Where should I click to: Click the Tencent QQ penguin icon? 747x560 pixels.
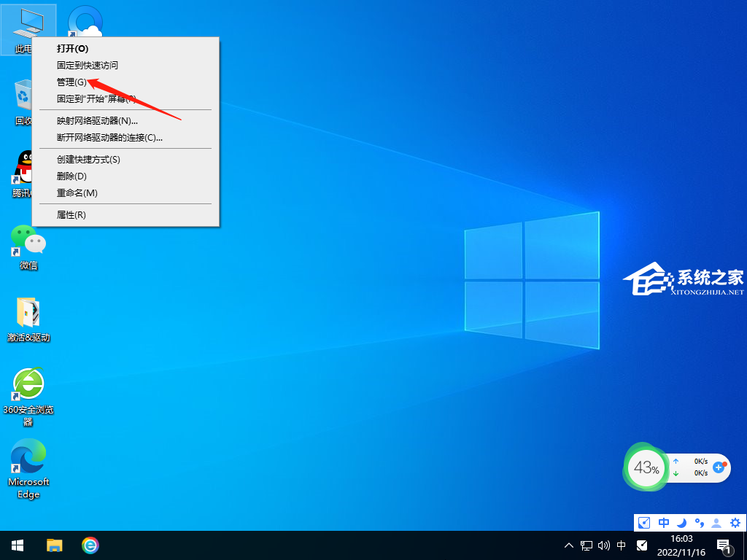[x=28, y=168]
